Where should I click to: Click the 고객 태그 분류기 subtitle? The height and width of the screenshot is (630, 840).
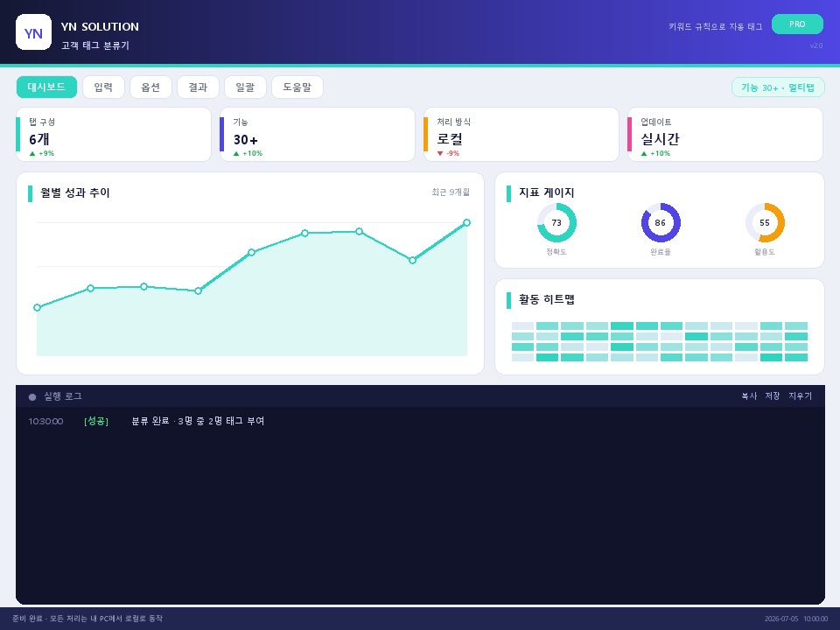click(x=95, y=45)
